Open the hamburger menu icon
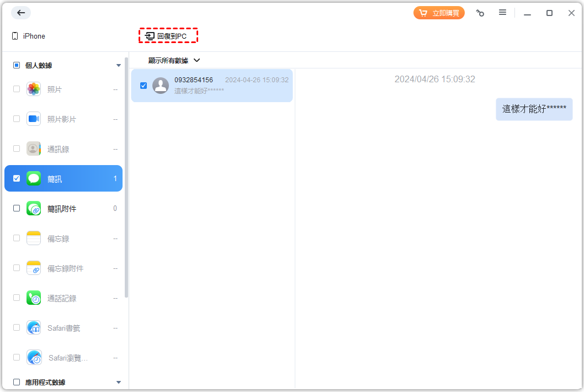 click(x=502, y=13)
